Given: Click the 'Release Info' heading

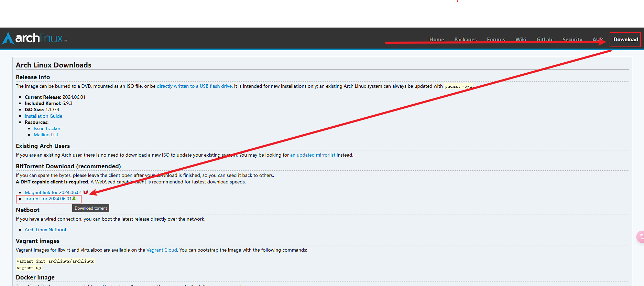Looking at the screenshot, I should (33, 77).
